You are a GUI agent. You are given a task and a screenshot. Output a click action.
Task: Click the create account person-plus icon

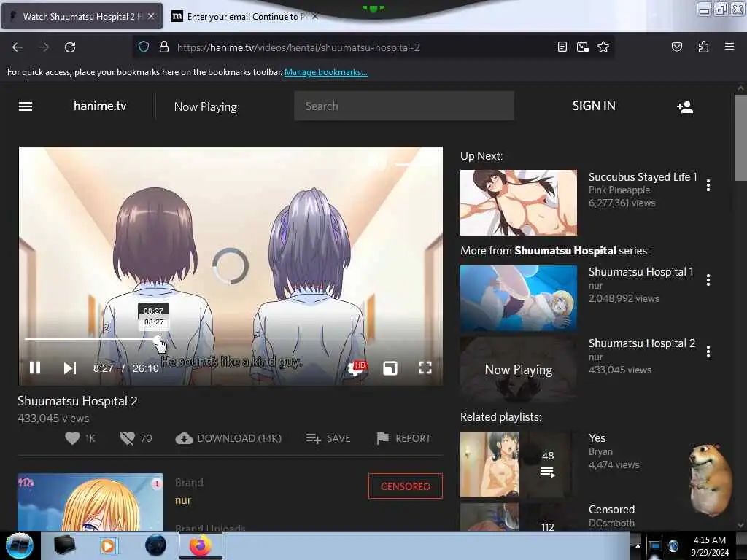click(684, 106)
